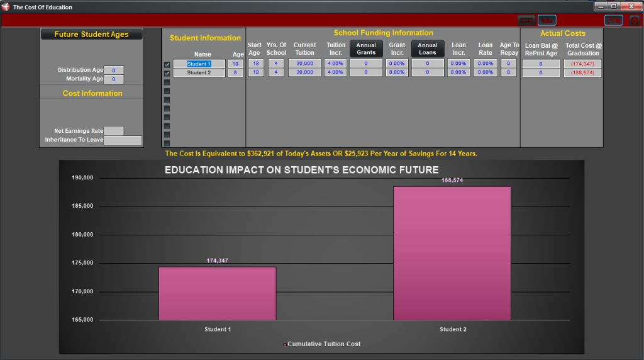Image resolution: width=644 pixels, height=360 pixels.
Task: Edit Student 2 Grant Incr. percentage
Action: 397,72
